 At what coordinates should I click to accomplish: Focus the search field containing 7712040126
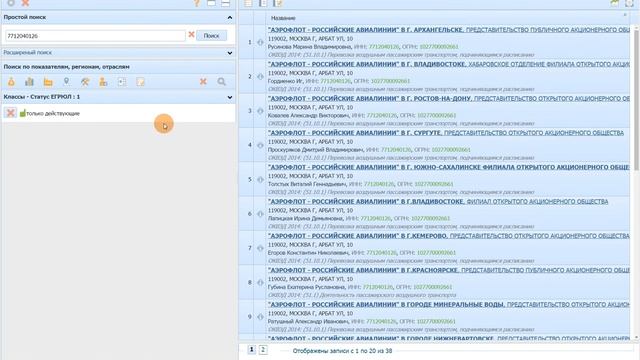[95, 36]
